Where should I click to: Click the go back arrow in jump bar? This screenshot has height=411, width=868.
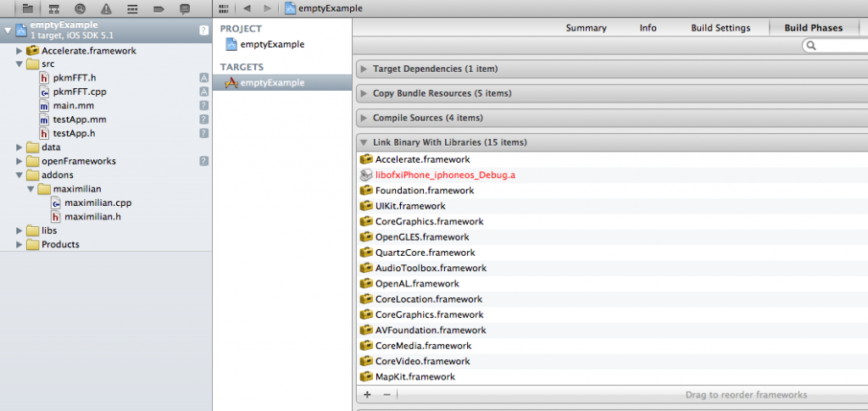click(x=247, y=8)
